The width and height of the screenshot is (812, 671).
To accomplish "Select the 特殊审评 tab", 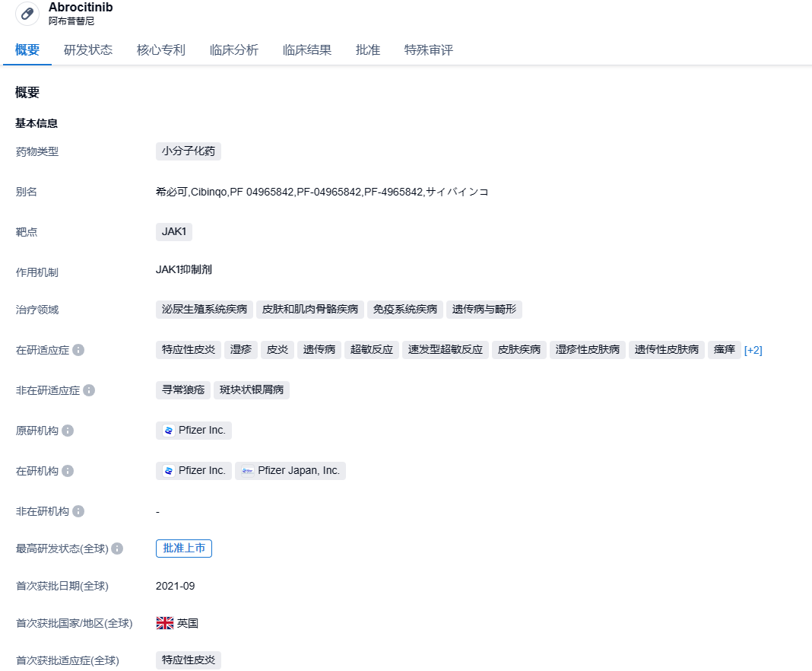I will click(429, 50).
